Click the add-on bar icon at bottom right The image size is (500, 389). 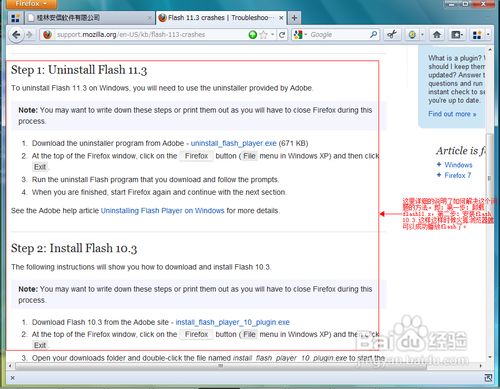[x=488, y=378]
